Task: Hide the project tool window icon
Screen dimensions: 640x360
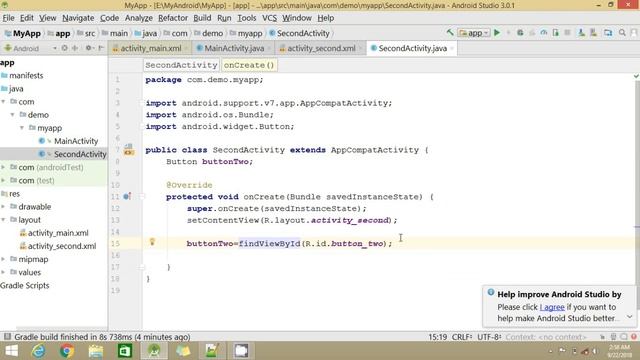Action: coord(101,48)
